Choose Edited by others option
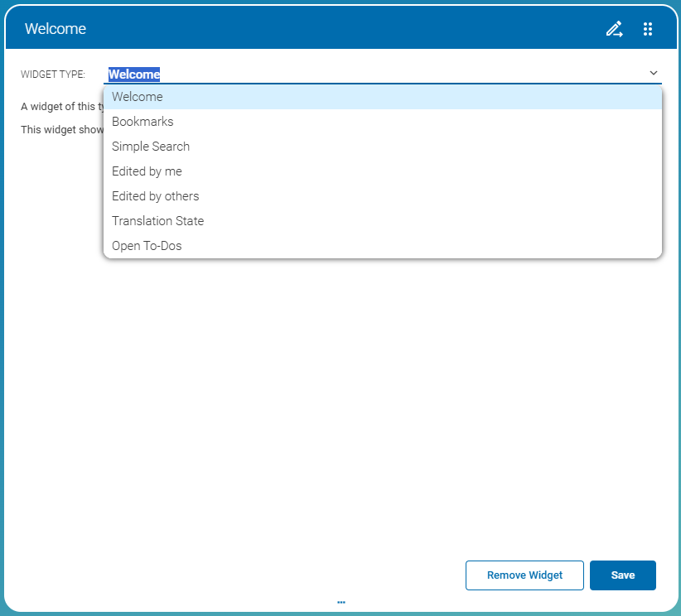681x616 pixels. pos(155,196)
